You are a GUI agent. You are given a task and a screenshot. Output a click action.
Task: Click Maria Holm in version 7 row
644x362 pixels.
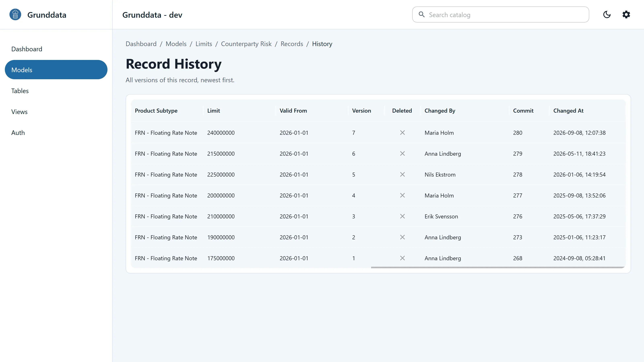click(x=439, y=133)
